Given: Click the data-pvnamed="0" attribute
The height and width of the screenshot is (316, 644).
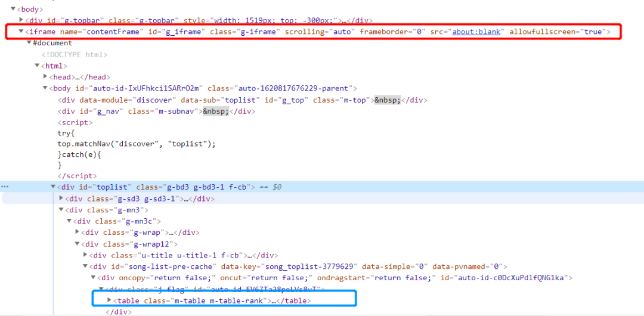Looking at the screenshot, I should click(469, 267).
